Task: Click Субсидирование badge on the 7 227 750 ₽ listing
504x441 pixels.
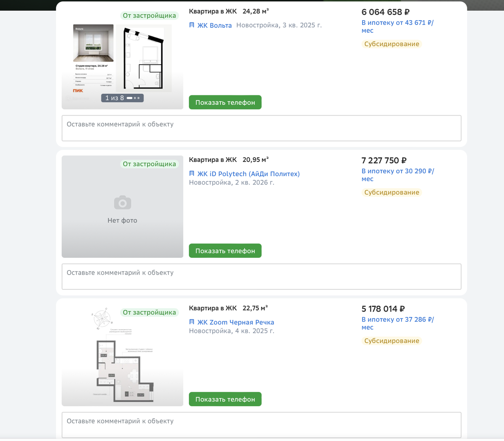Action: click(391, 193)
